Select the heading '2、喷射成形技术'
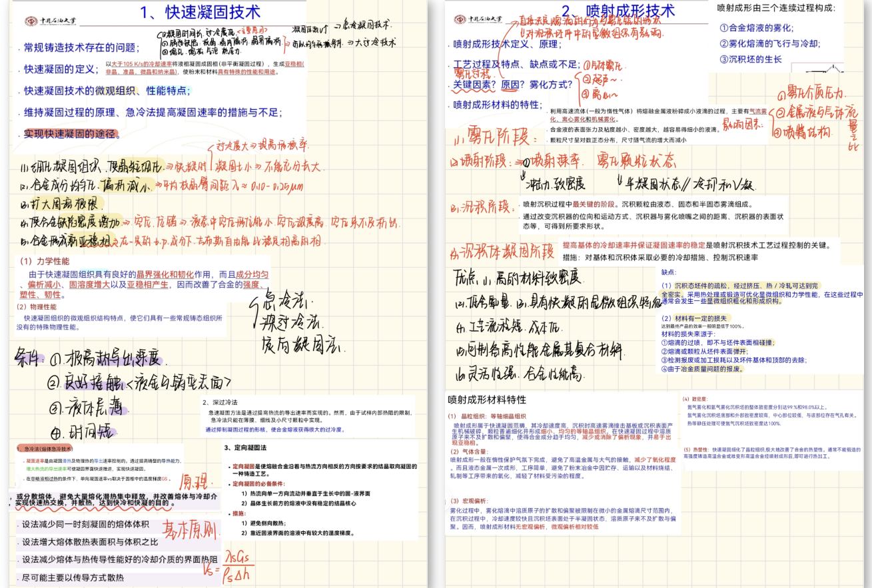Image resolution: width=872 pixels, height=588 pixels. coord(618,11)
